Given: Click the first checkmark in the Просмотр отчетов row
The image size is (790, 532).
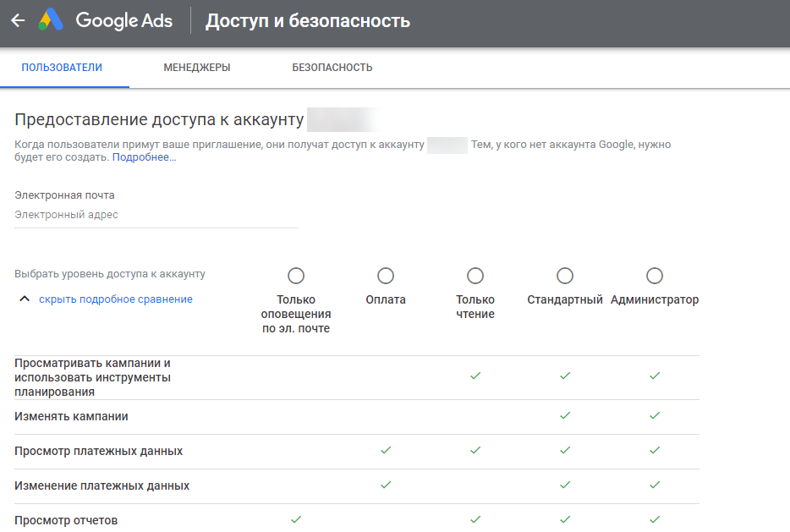Looking at the screenshot, I should tap(296, 520).
